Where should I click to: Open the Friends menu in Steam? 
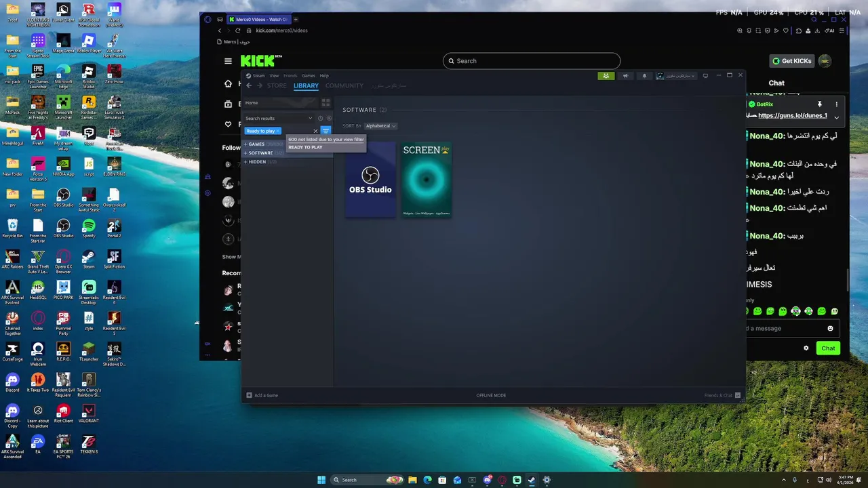(290, 76)
